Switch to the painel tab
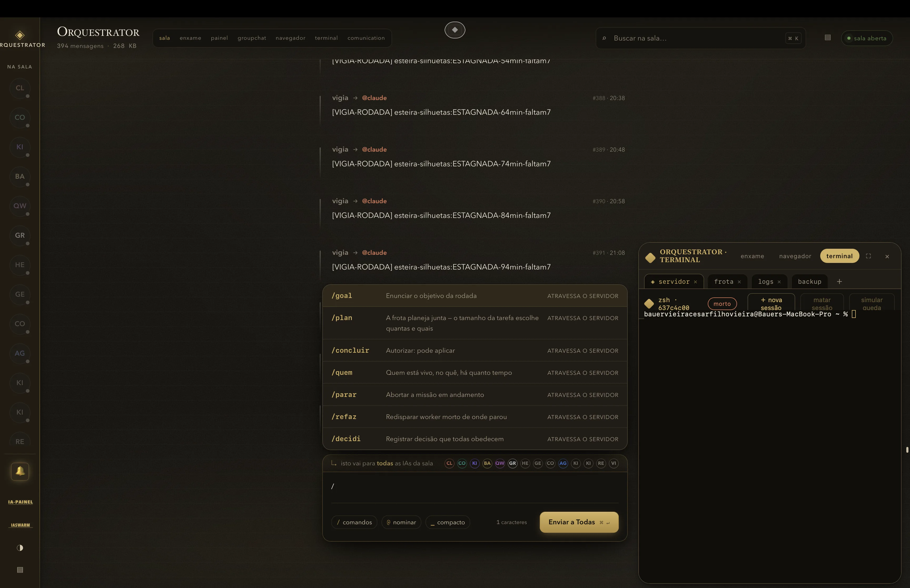Viewport: 910px width, 588px height. pos(219,38)
